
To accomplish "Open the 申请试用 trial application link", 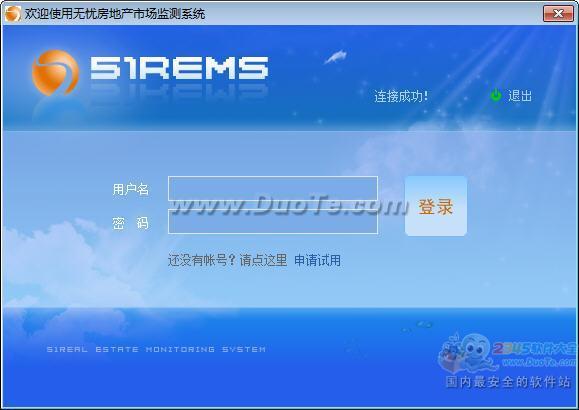I will click(318, 260).
